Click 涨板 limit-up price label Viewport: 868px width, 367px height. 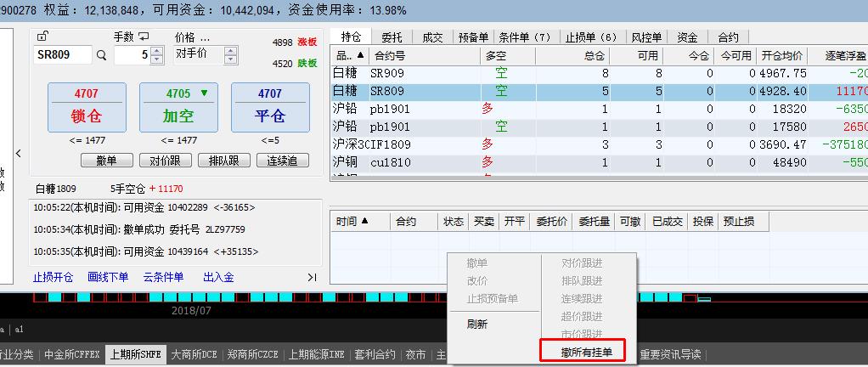pyautogui.click(x=307, y=42)
